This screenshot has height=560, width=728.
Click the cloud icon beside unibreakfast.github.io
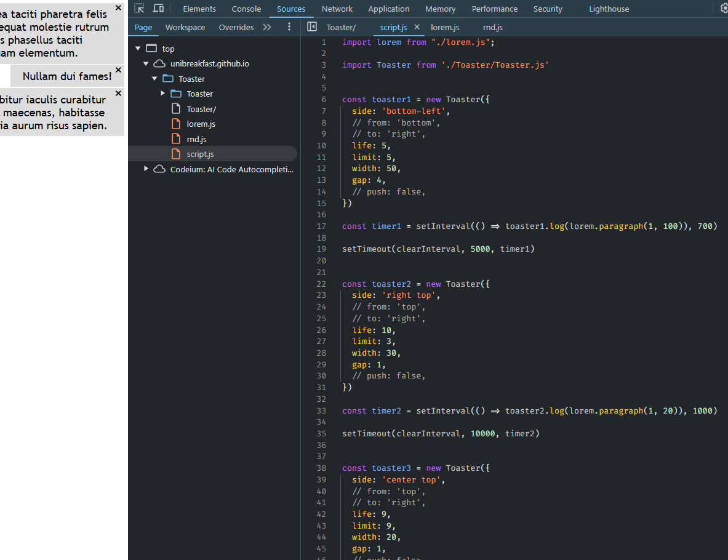click(x=159, y=63)
